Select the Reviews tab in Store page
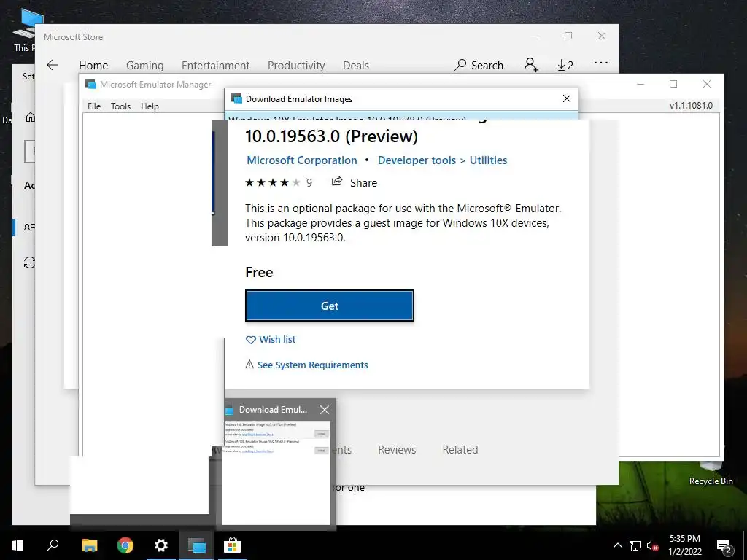 point(397,449)
